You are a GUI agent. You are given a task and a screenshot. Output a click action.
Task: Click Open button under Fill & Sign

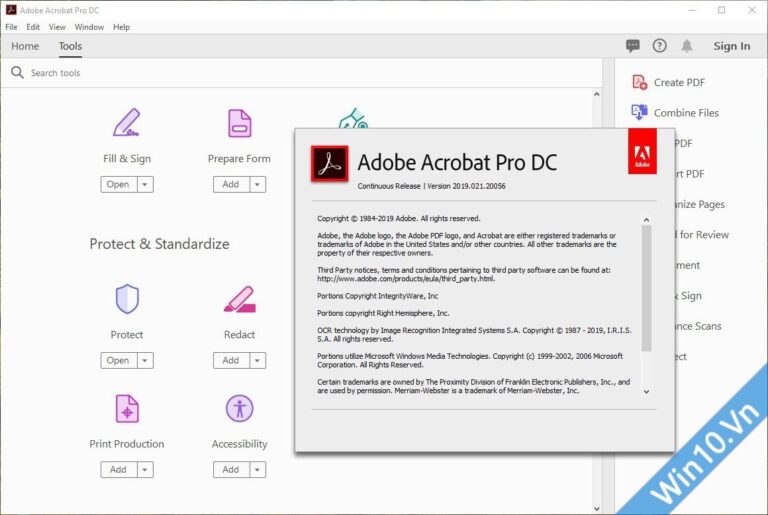[119, 185]
